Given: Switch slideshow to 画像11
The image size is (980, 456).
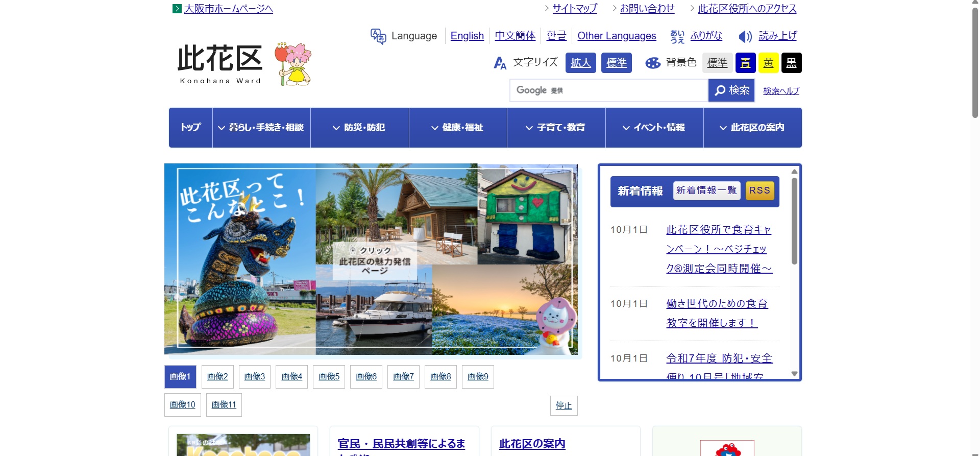Looking at the screenshot, I should point(224,405).
